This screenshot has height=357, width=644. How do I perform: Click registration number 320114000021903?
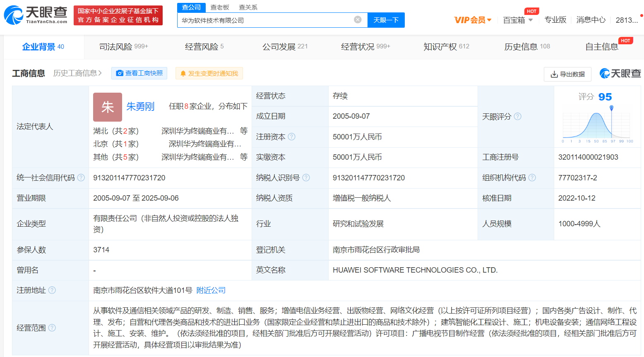[588, 157]
